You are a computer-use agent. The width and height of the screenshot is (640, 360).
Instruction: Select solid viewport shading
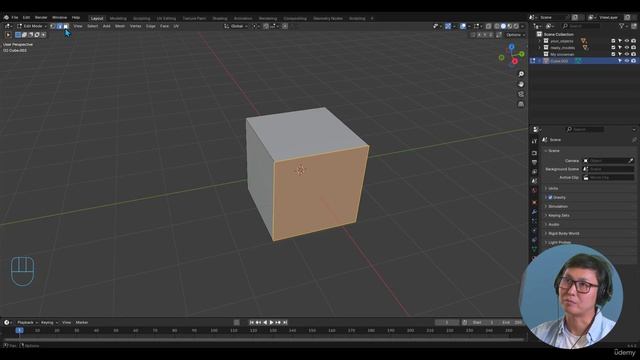pos(503,26)
